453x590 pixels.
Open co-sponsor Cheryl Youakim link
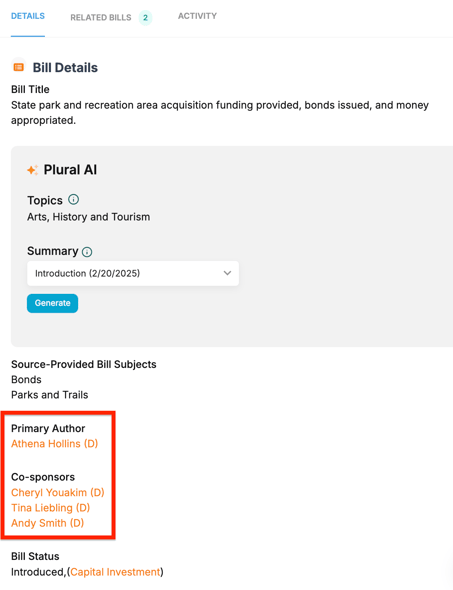point(58,493)
